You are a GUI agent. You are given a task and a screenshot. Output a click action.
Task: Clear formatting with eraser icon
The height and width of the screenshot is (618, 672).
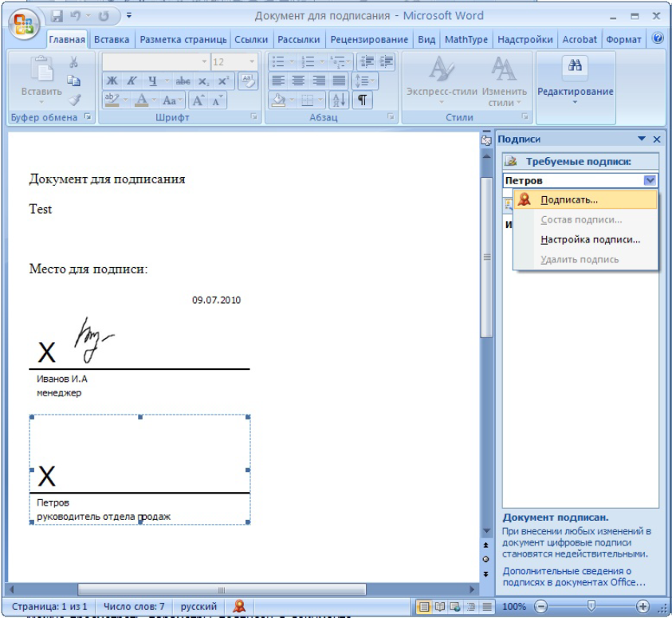coord(248,81)
